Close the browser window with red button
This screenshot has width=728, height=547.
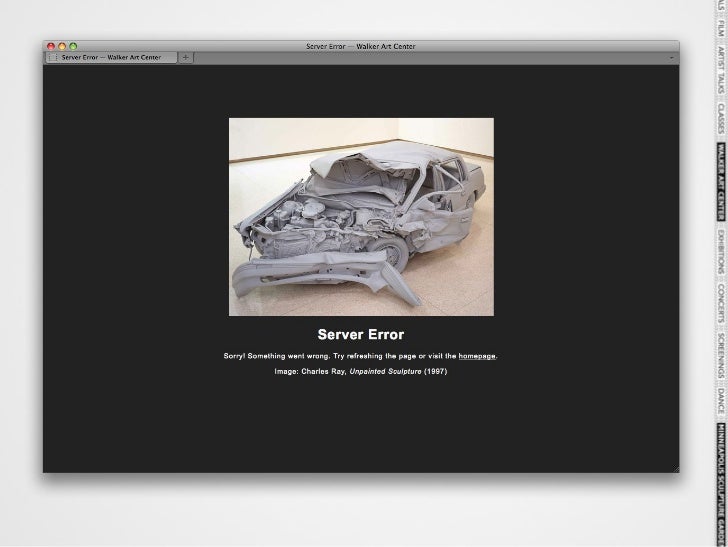pyautogui.click(x=51, y=46)
